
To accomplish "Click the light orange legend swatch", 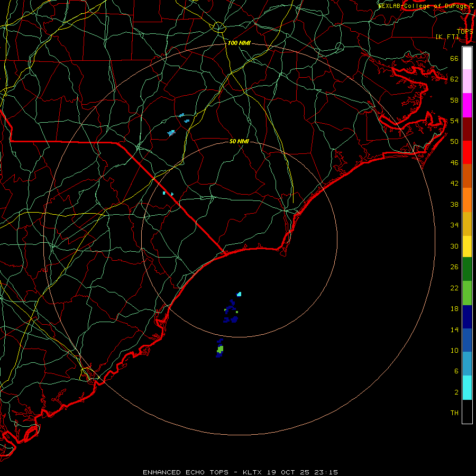I will (467, 199).
